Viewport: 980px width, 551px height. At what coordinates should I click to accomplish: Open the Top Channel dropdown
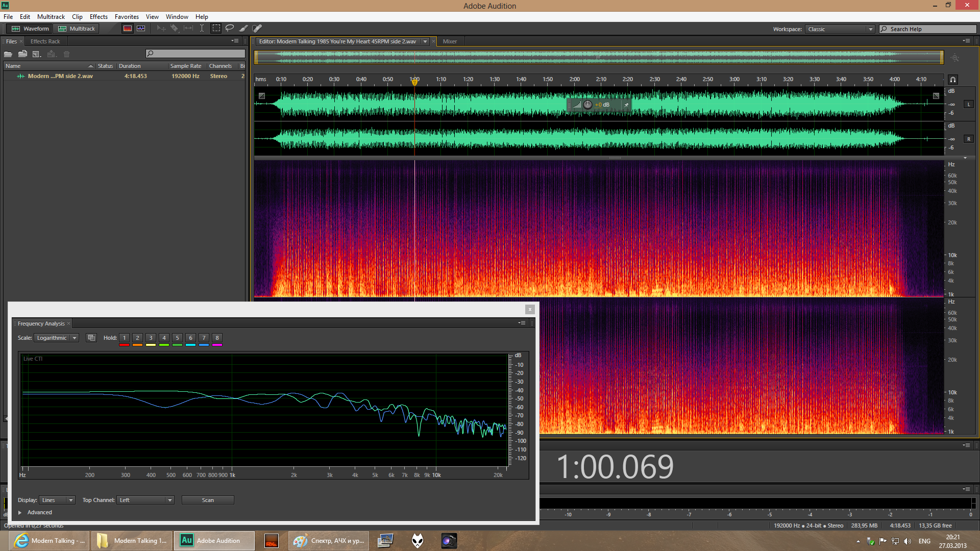pos(145,500)
